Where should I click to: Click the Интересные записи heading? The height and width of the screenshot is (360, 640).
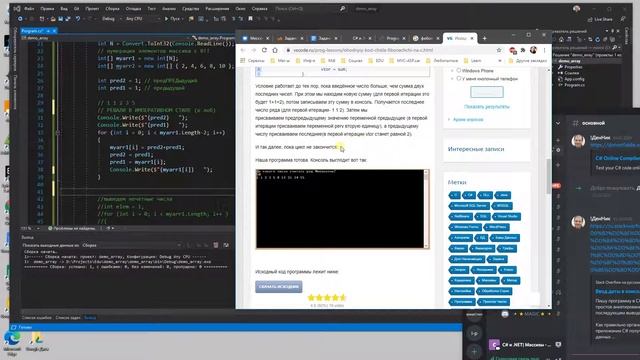[476, 149]
